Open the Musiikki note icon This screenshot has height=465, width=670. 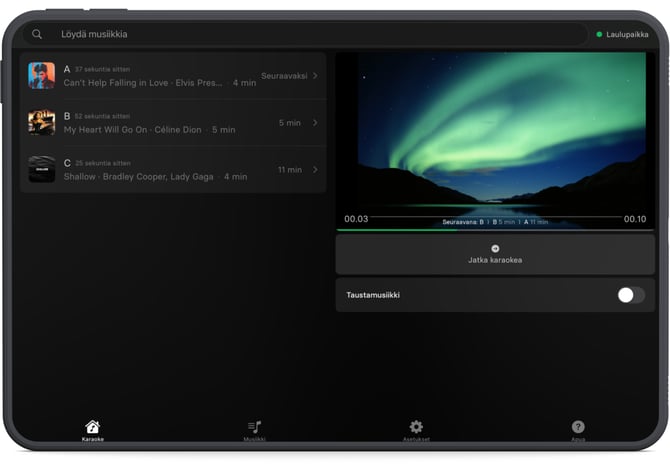pyautogui.click(x=254, y=427)
